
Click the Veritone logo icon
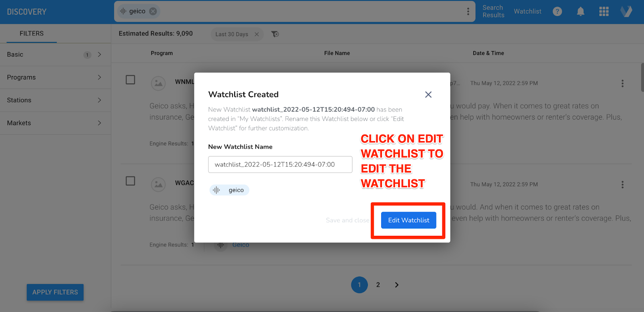click(x=626, y=11)
